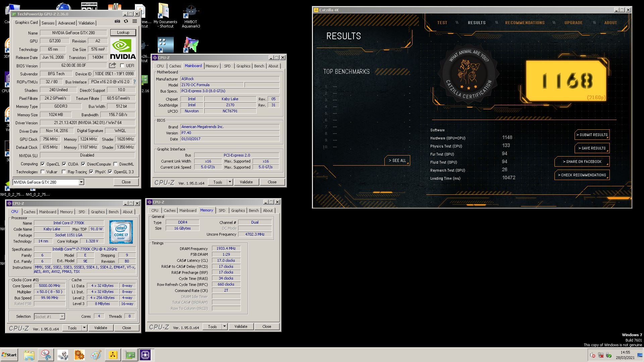Screen dimensions: 644x362
Task: Toggle the OpenGL 3.3 checkbox
Action: pos(110,172)
